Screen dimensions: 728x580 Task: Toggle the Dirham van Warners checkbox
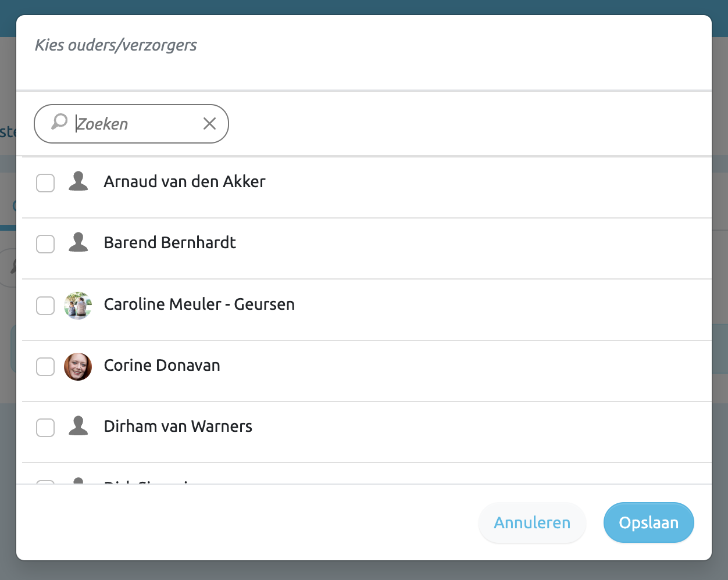45,428
